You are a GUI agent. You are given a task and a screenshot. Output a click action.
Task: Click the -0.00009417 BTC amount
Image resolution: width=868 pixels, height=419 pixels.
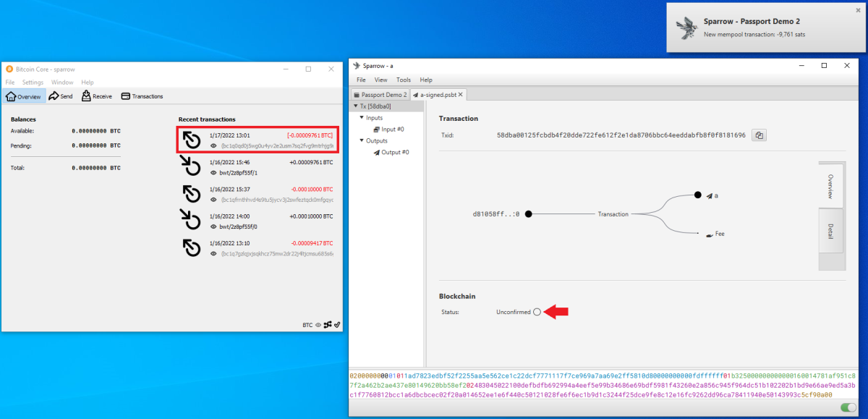(312, 243)
